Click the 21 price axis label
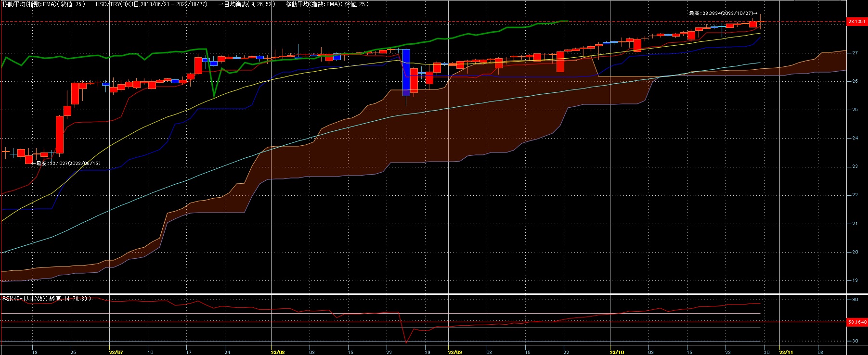Image resolution: width=868 pixels, height=355 pixels. 855,224
